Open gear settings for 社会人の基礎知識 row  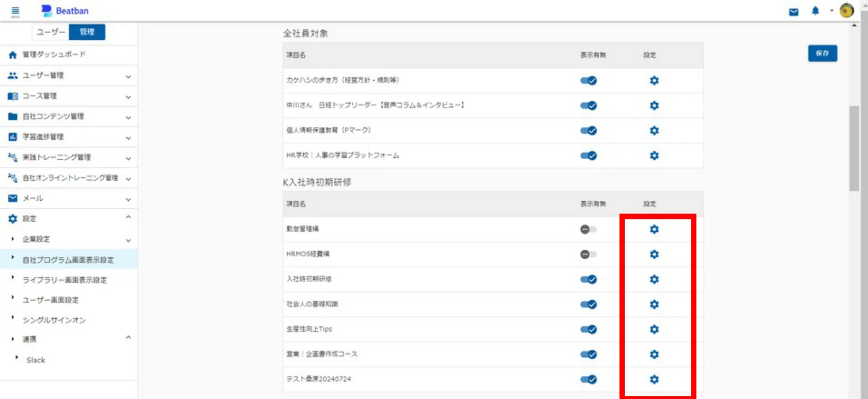tap(654, 304)
